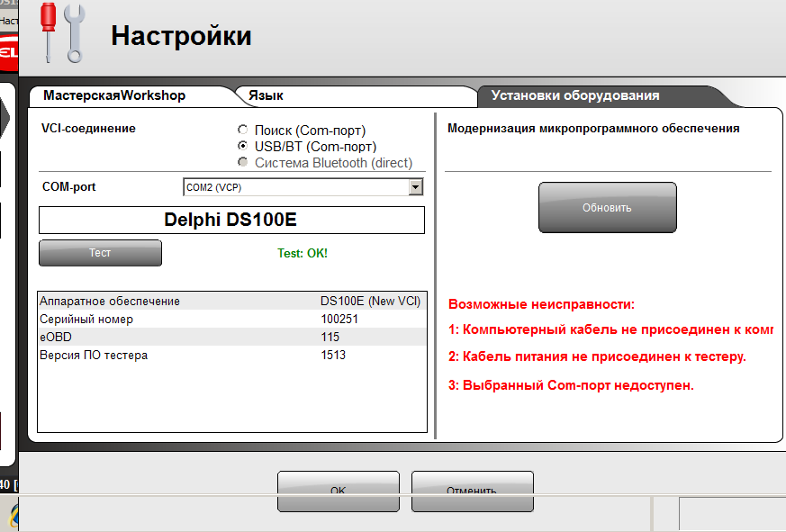Select the Серийный номер row
Image resolution: width=786 pixels, height=532 pixels.
point(232,319)
